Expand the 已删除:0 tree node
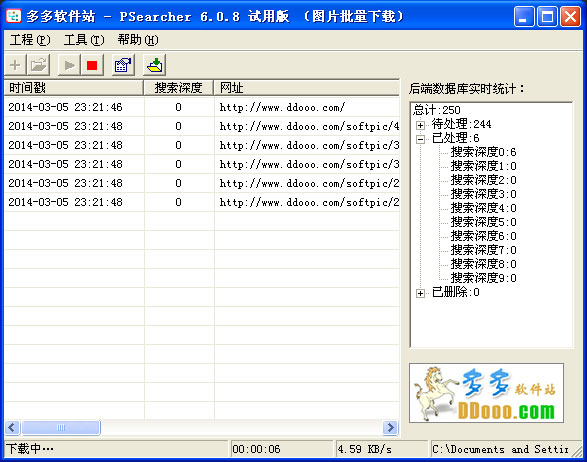The width and height of the screenshot is (587, 462). [420, 293]
